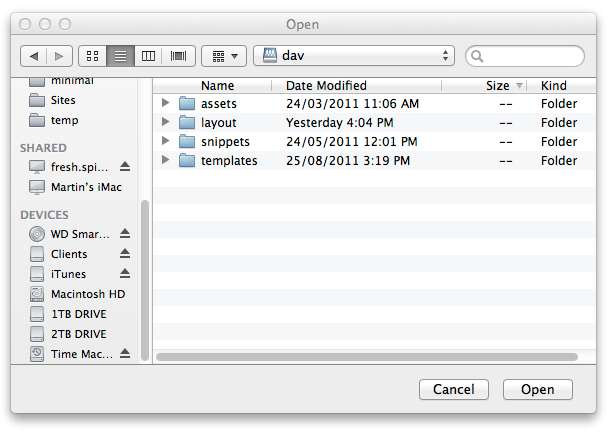Expand the snippets folder disclosure triangle

166,141
